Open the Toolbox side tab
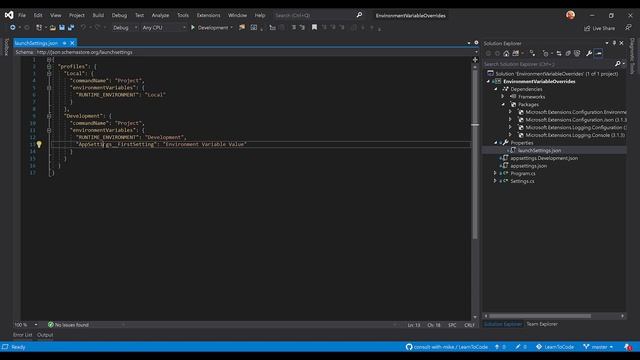 6,47
